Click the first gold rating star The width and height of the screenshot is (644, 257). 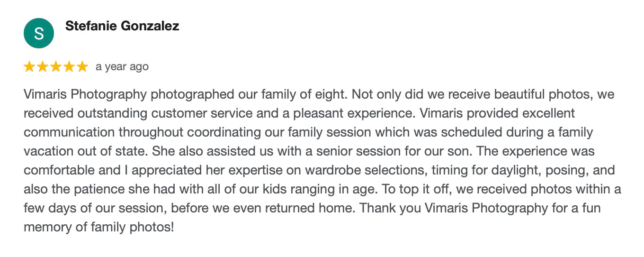click(x=29, y=67)
